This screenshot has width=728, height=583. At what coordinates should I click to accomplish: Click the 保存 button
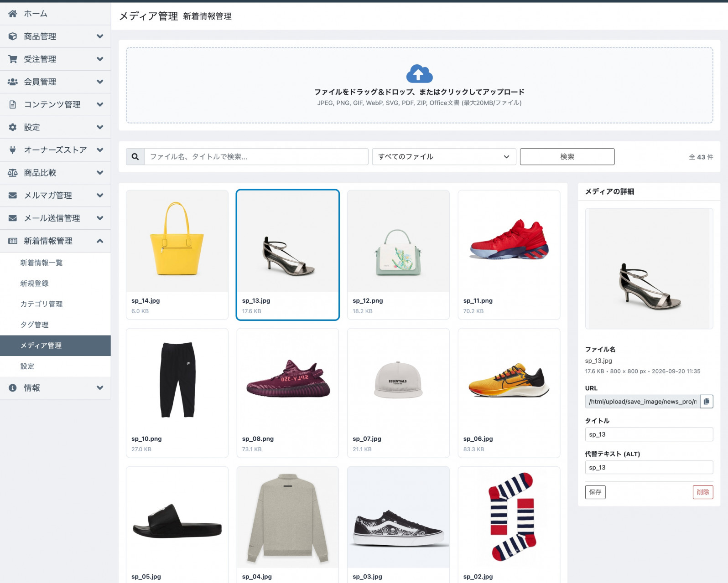(595, 492)
